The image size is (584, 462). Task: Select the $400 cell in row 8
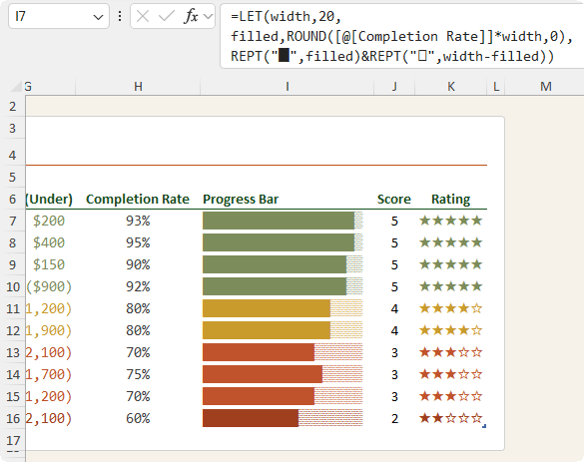click(49, 243)
